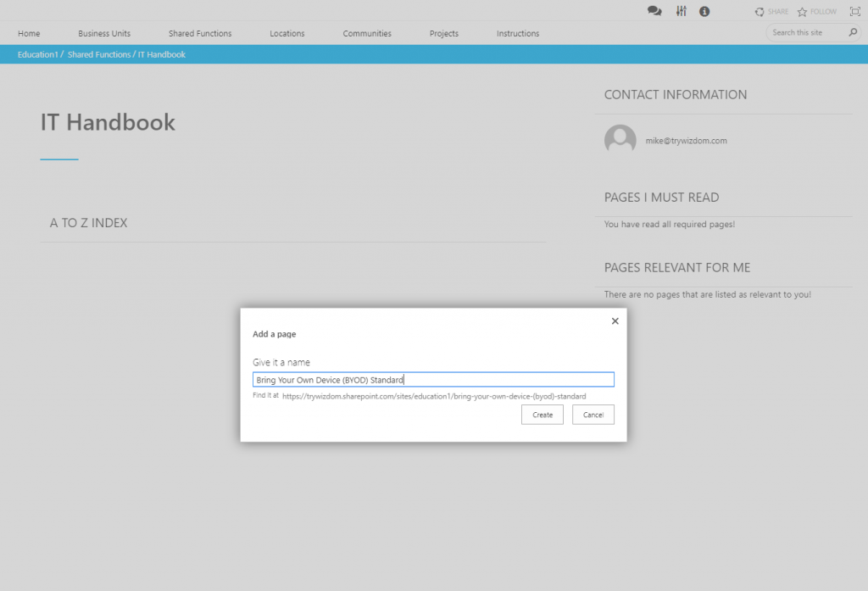The height and width of the screenshot is (591, 868).
Task: Click the Share text label
Action: pyautogui.click(x=778, y=12)
